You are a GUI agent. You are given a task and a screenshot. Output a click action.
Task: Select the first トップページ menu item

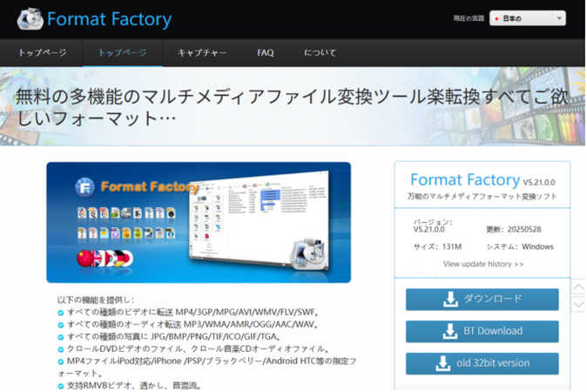42,53
